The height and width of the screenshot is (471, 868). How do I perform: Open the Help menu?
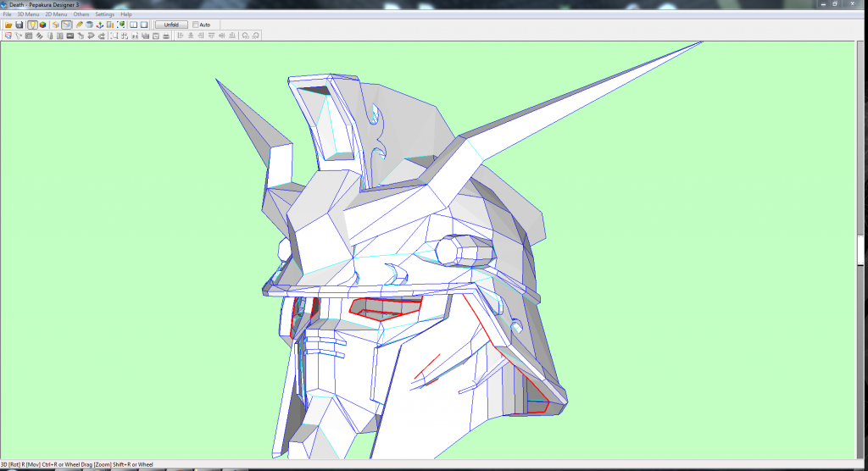click(126, 14)
